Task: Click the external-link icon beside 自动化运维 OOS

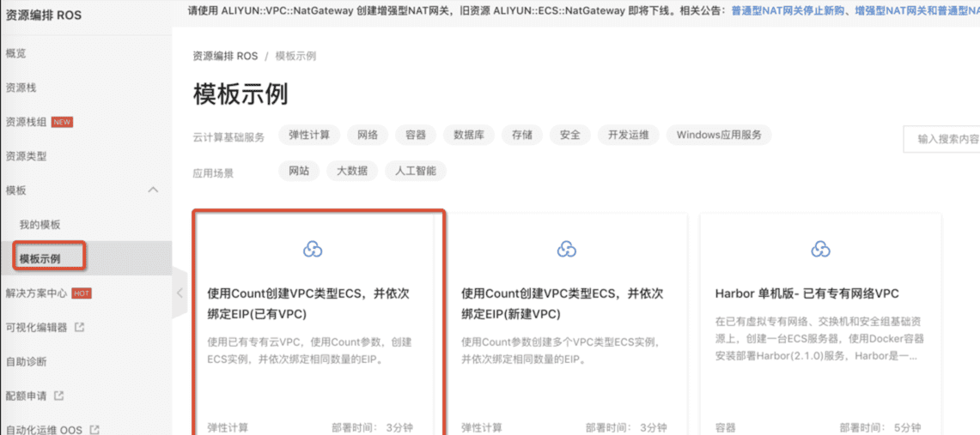Action: pyautogui.click(x=94, y=429)
